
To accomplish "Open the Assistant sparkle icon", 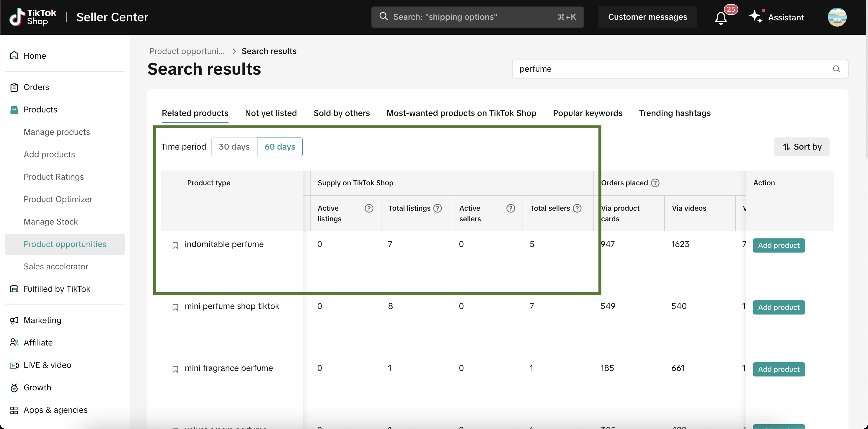I will (756, 17).
